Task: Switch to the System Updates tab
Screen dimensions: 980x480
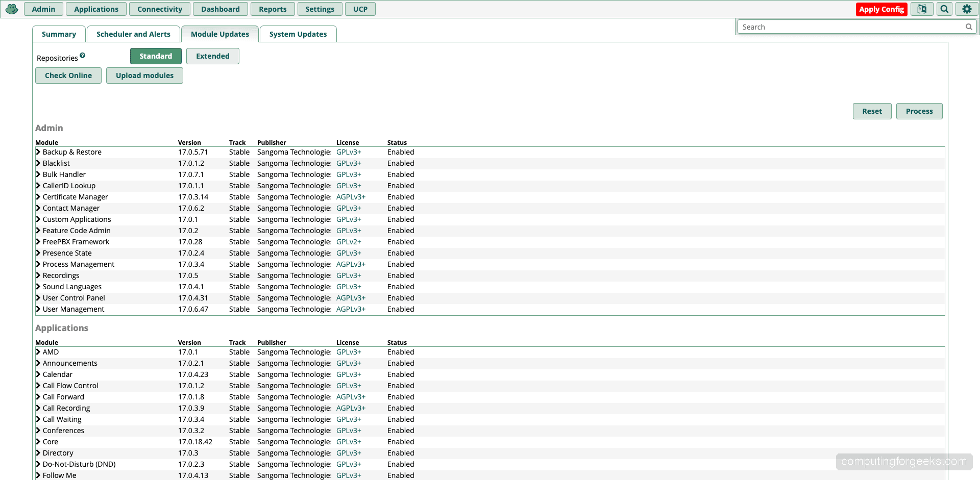Action: 298,34
